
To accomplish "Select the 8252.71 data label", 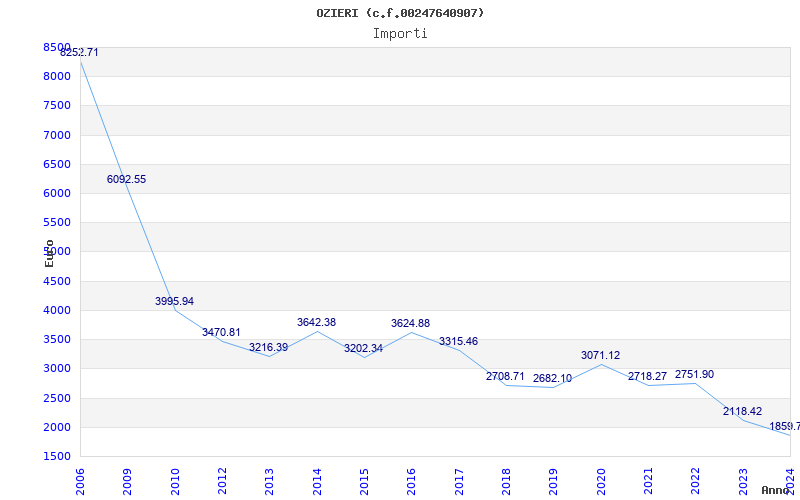I will (x=79, y=53).
